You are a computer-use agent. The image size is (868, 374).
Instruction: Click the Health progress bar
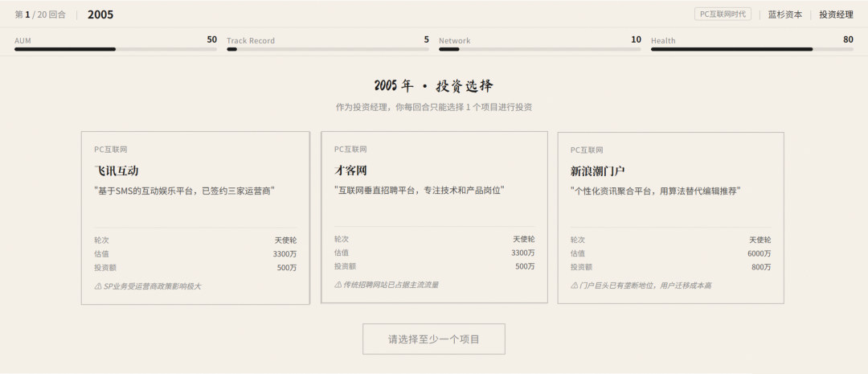point(752,49)
